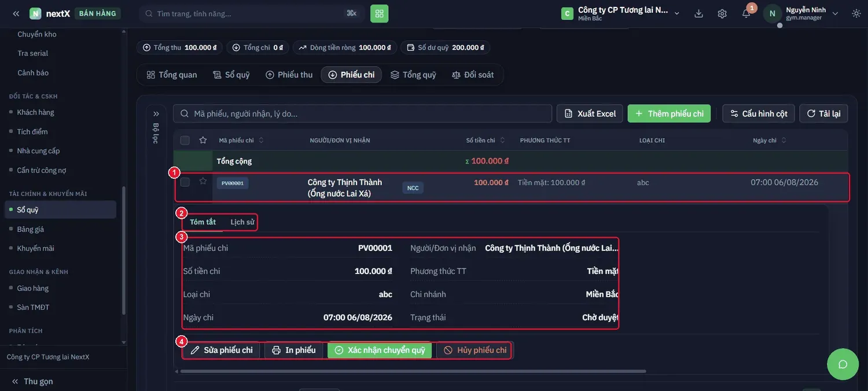Click Xác nhận chuyển quỹ button

380,350
